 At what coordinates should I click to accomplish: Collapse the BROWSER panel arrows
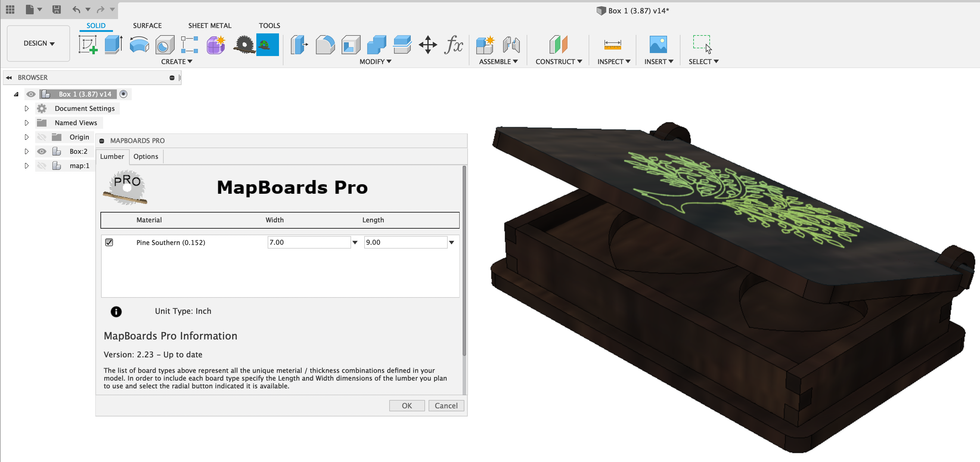(x=9, y=77)
